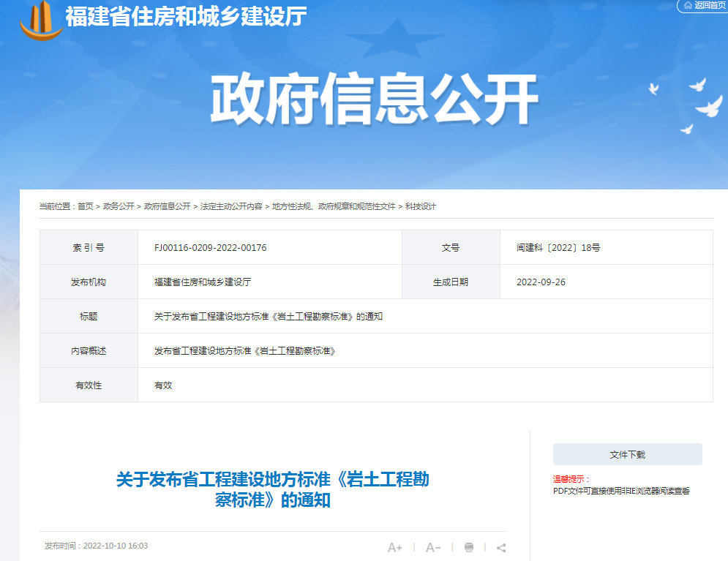
Task: Print the page using the printer icon
Action: (469, 547)
